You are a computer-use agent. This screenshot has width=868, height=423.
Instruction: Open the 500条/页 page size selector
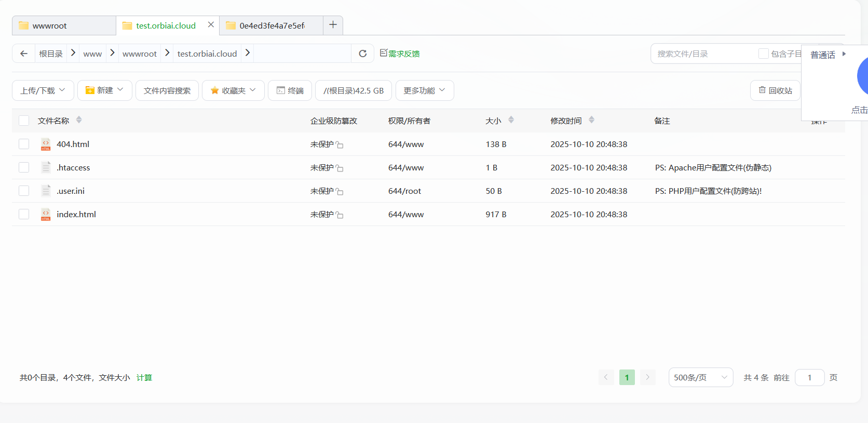[x=700, y=377]
